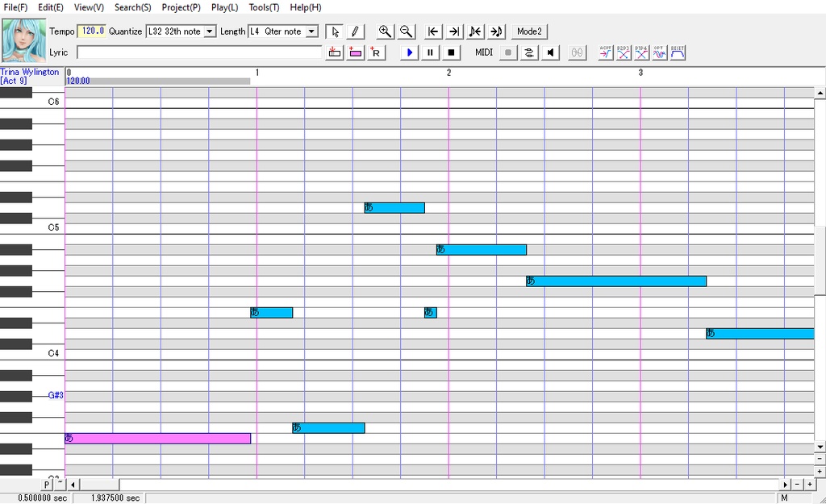Apply the P2P3 crossfade icon
Viewport: 826px width, 504px height.
coord(624,52)
